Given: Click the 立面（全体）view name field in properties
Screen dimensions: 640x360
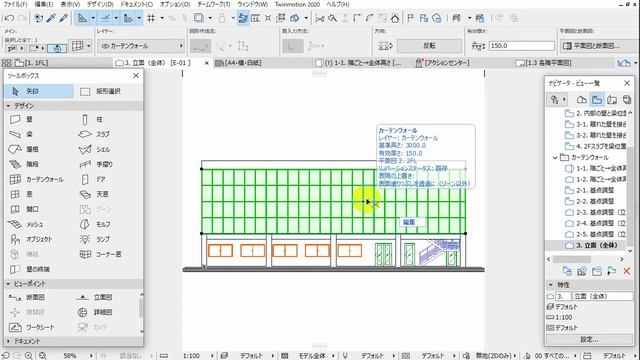Looking at the screenshot, I should [603, 296].
